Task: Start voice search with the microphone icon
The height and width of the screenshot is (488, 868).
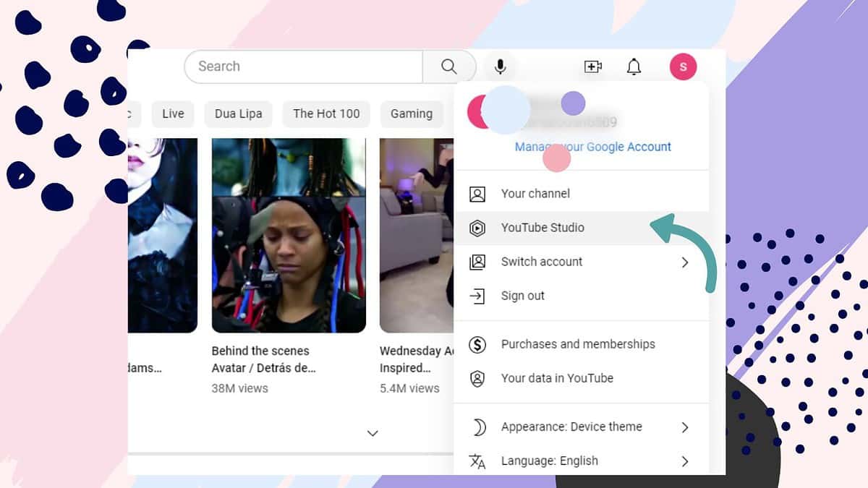Action: [x=500, y=67]
